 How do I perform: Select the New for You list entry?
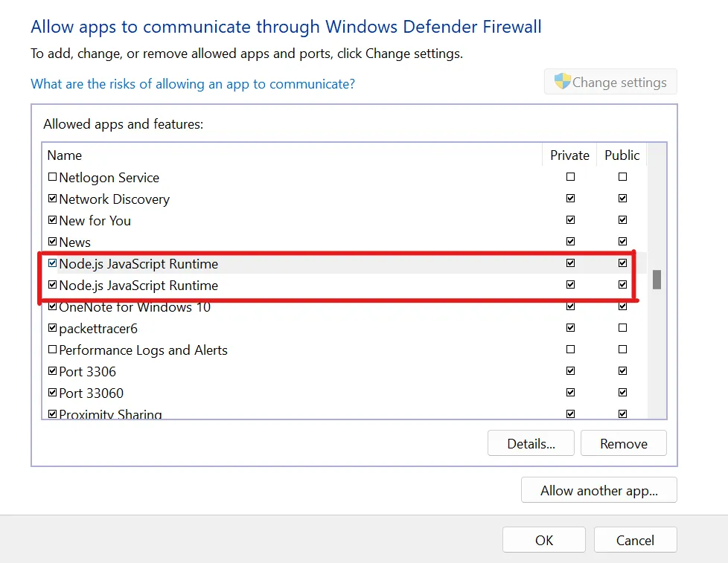(95, 221)
